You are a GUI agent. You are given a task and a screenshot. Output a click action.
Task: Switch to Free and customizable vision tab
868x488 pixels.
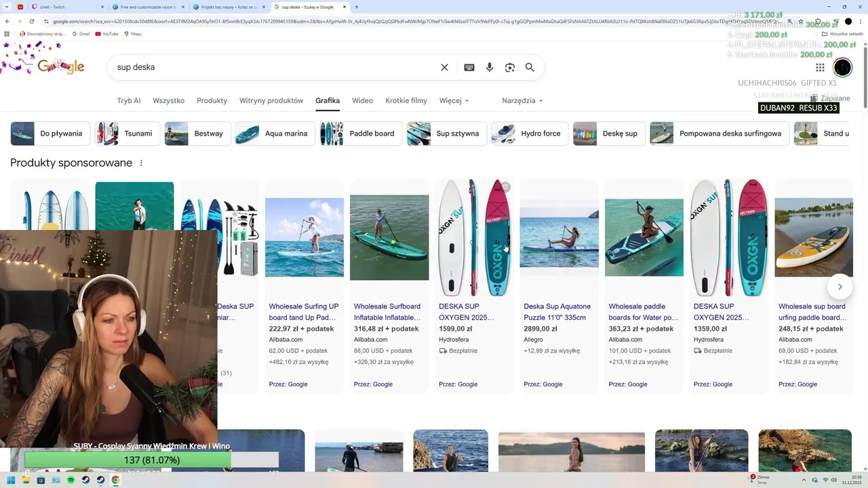tap(148, 7)
